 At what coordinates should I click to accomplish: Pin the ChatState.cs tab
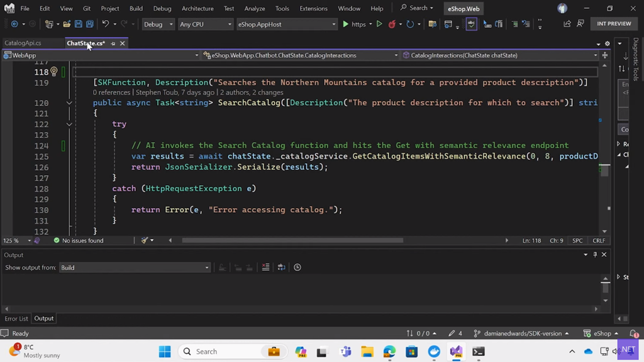[x=113, y=43]
